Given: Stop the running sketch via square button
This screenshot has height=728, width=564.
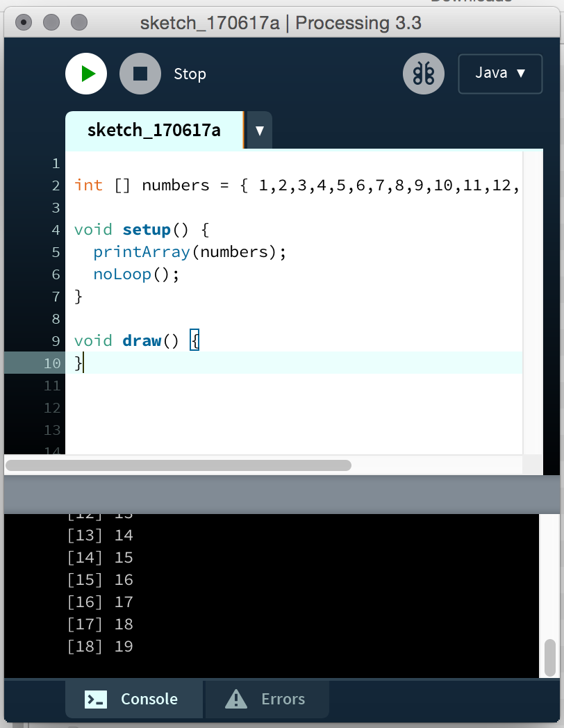Looking at the screenshot, I should [140, 74].
